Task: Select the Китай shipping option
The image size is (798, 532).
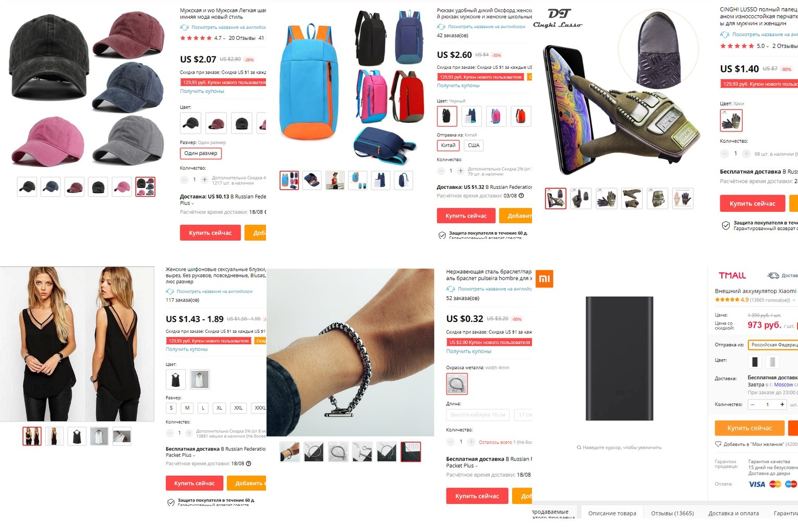Action: click(448, 146)
